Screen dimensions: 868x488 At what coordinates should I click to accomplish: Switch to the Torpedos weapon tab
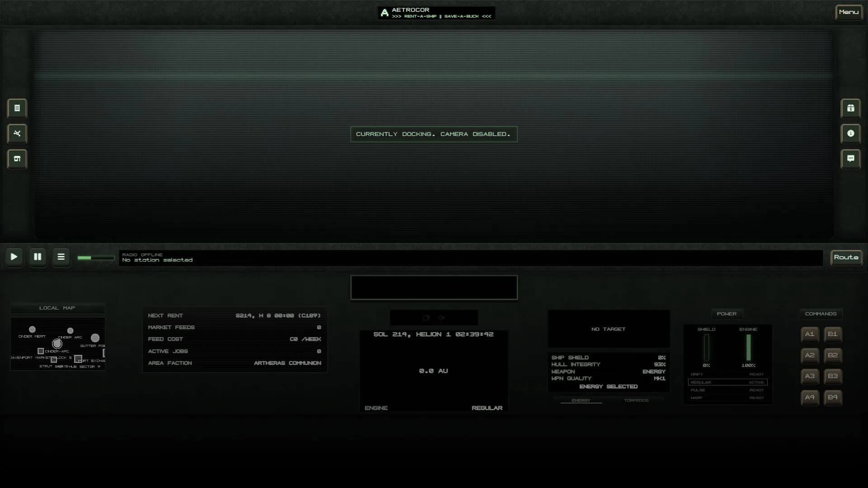pos(636,400)
